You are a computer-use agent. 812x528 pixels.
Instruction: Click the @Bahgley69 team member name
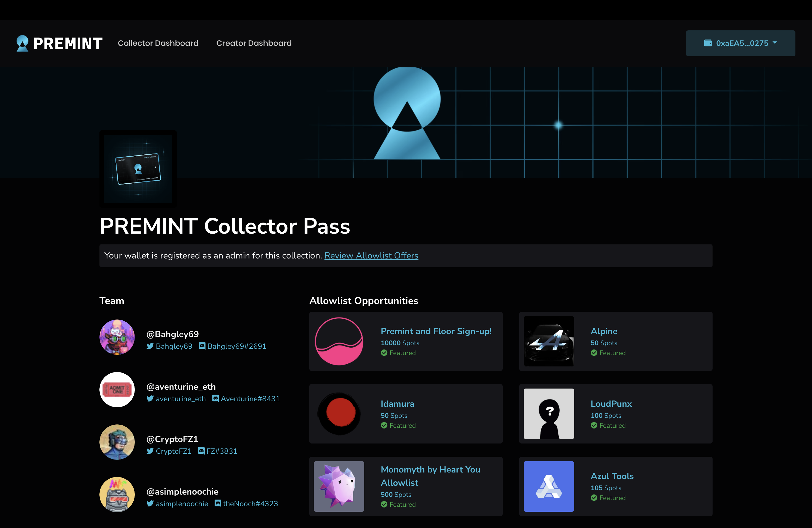coord(172,334)
